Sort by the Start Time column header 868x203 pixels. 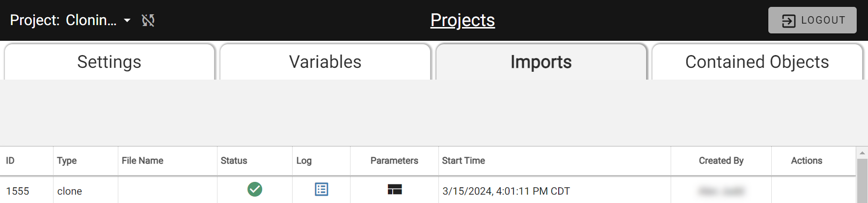463,161
